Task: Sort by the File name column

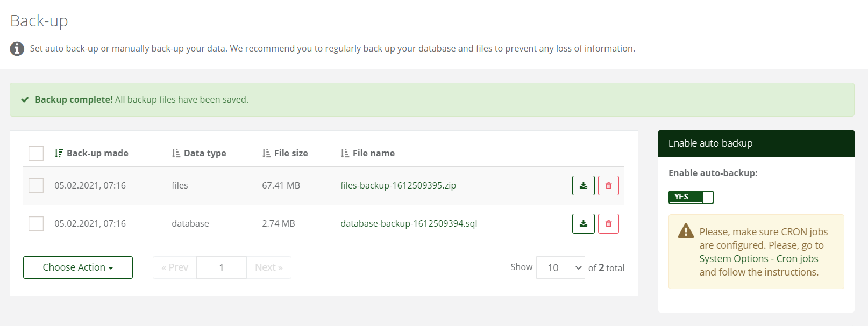Action: click(368, 153)
